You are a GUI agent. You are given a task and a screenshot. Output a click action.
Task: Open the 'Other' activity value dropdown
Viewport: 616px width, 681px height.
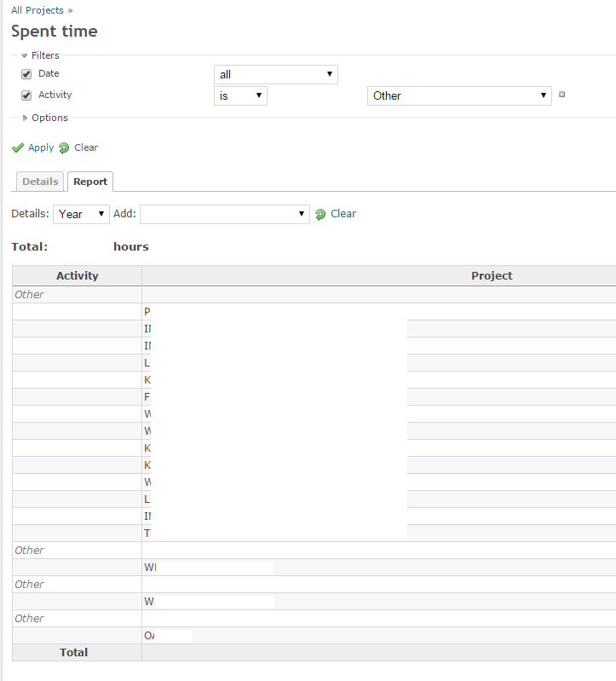point(459,95)
